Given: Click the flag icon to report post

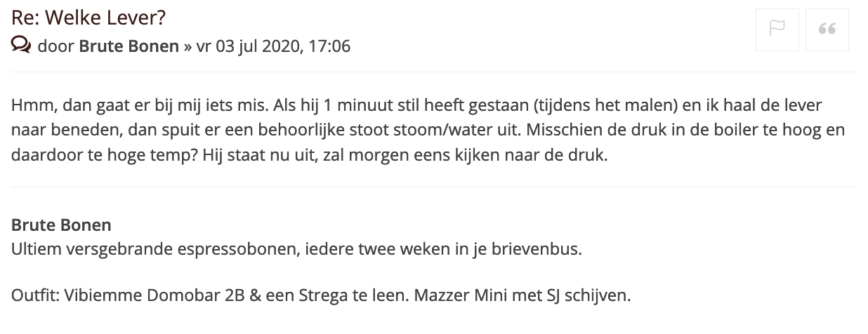Looking at the screenshot, I should [x=777, y=29].
